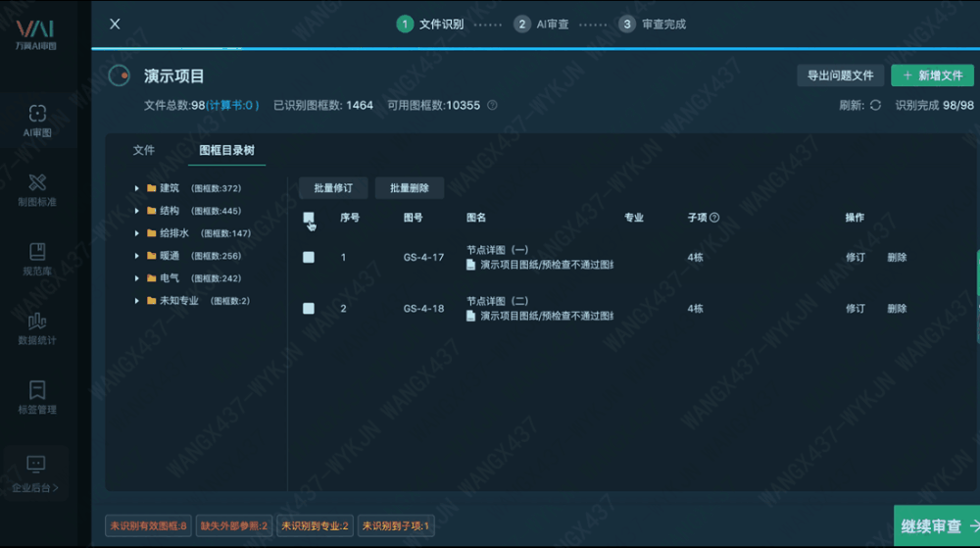Open the 规范库 library icon
The height and width of the screenshot is (548, 980).
point(37,252)
